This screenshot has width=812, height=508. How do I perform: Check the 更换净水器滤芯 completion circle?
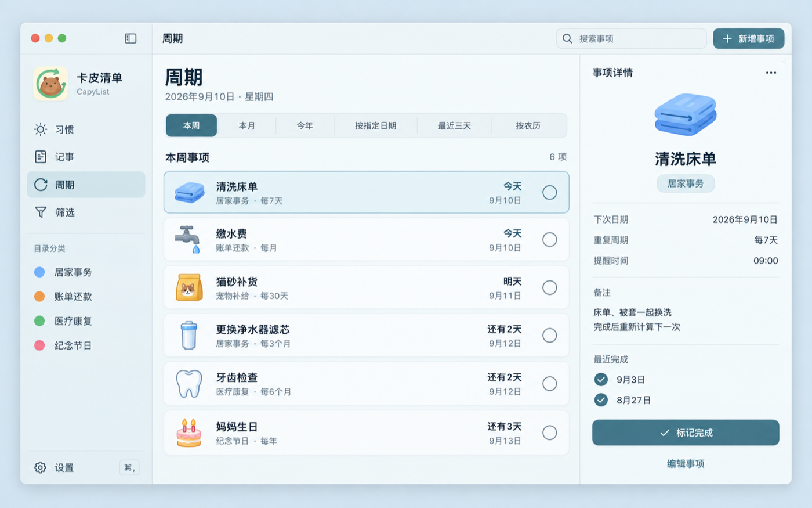(549, 335)
